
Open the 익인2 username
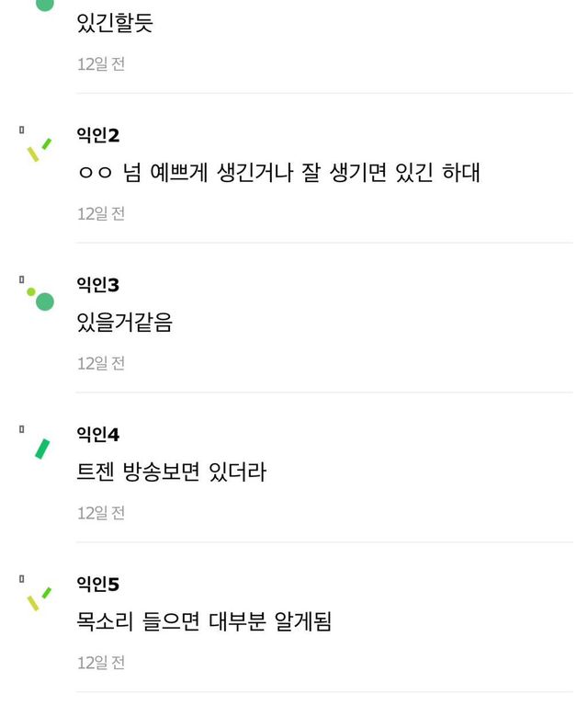98,136
